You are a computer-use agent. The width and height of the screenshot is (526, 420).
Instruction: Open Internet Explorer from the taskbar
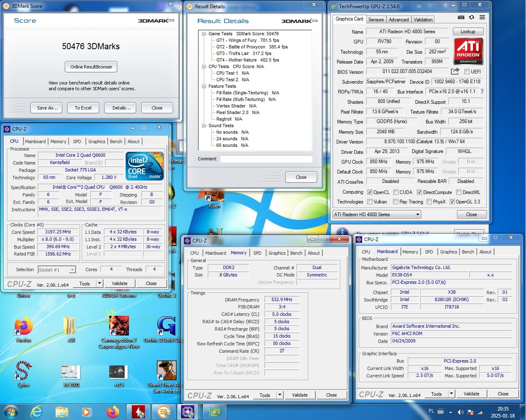click(x=37, y=411)
